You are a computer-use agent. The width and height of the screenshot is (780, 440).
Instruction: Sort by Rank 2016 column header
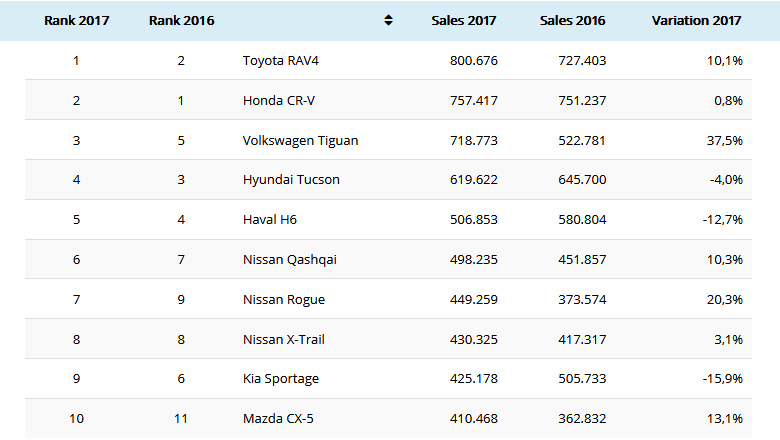pyautogui.click(x=181, y=21)
